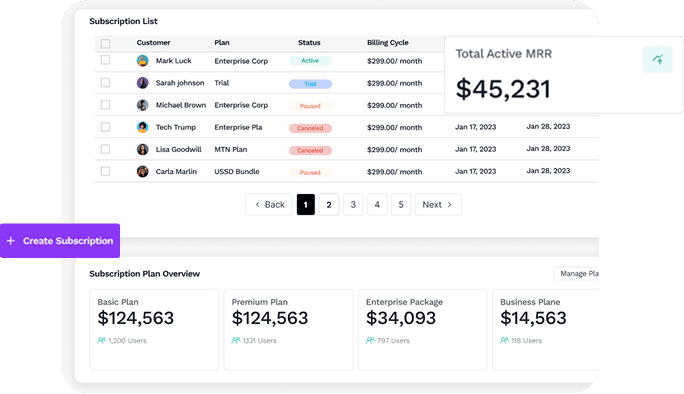This screenshot has width=684, height=394.
Task: Click users icon under Enterprise Package
Action: 370,340
